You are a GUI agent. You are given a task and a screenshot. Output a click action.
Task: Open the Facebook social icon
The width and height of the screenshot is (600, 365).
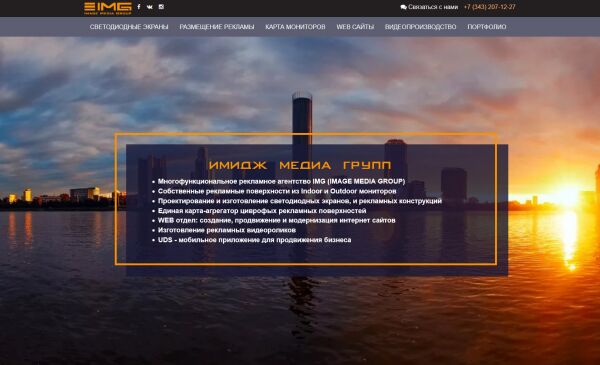[x=139, y=7]
